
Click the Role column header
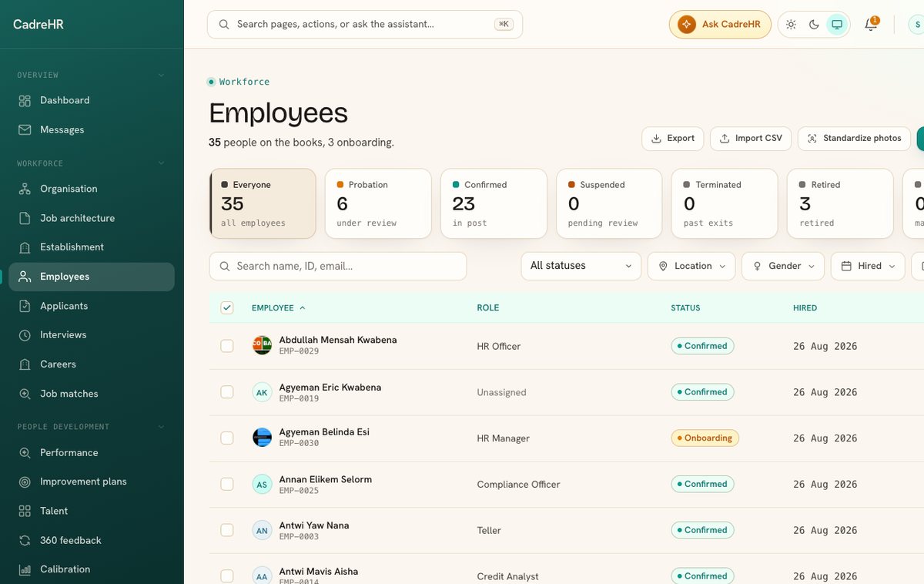coord(488,307)
